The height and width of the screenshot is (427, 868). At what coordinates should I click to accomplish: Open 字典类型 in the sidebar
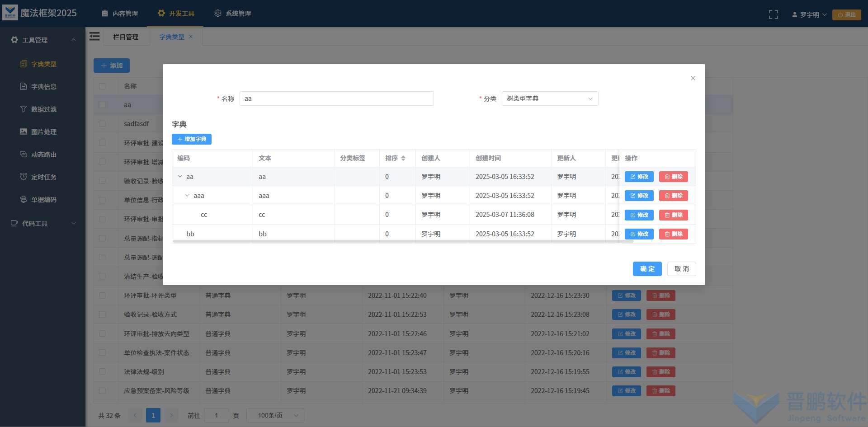[x=42, y=64]
